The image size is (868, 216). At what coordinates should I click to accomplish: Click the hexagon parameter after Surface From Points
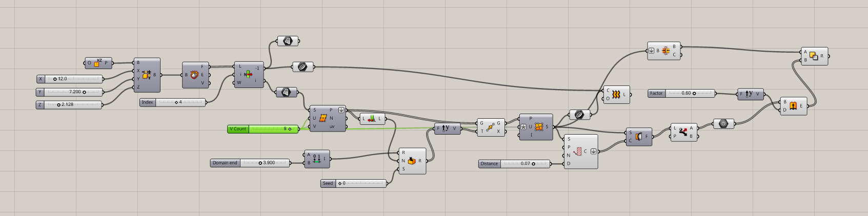coord(580,115)
